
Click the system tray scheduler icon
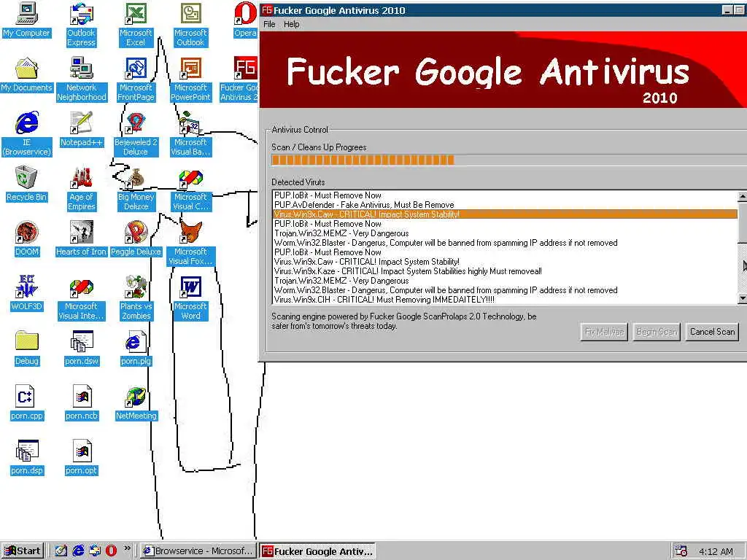click(681, 551)
